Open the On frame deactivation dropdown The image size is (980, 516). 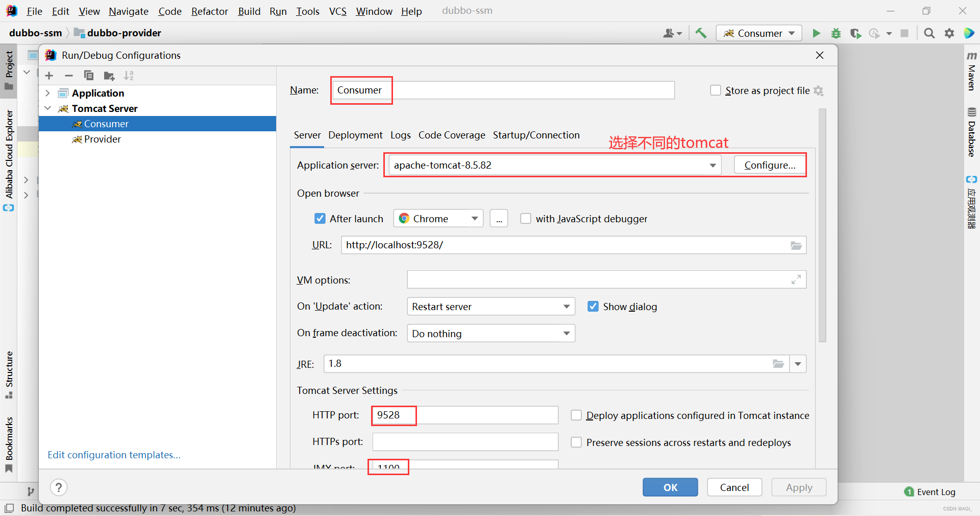(566, 333)
